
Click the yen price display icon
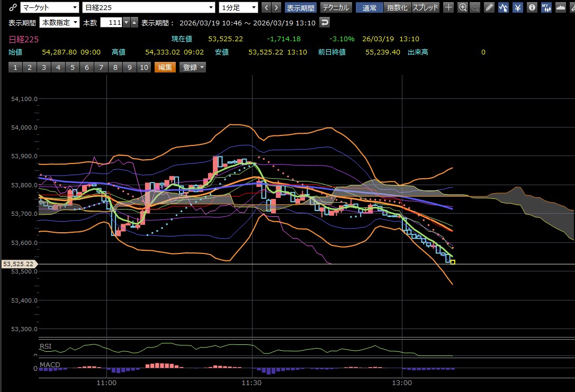tap(517, 7)
